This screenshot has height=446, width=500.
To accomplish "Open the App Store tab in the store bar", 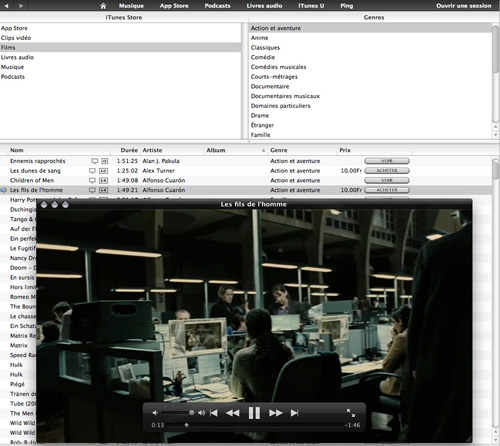I will [174, 6].
